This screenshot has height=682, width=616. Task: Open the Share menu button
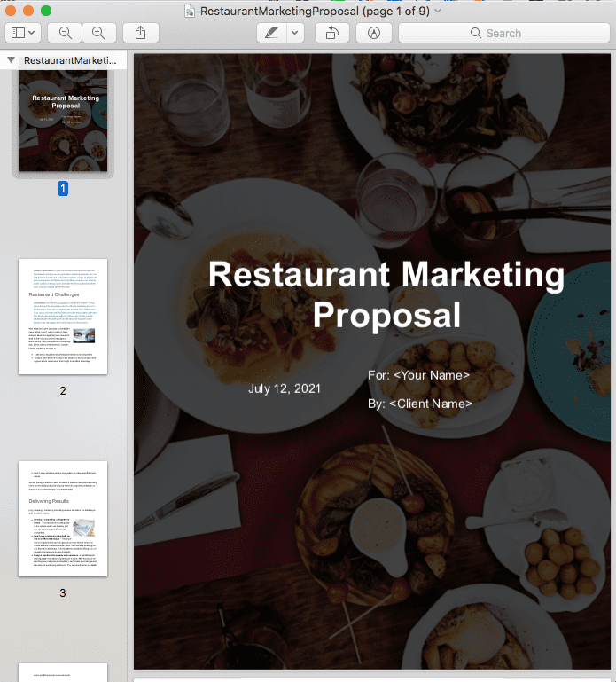(x=141, y=33)
